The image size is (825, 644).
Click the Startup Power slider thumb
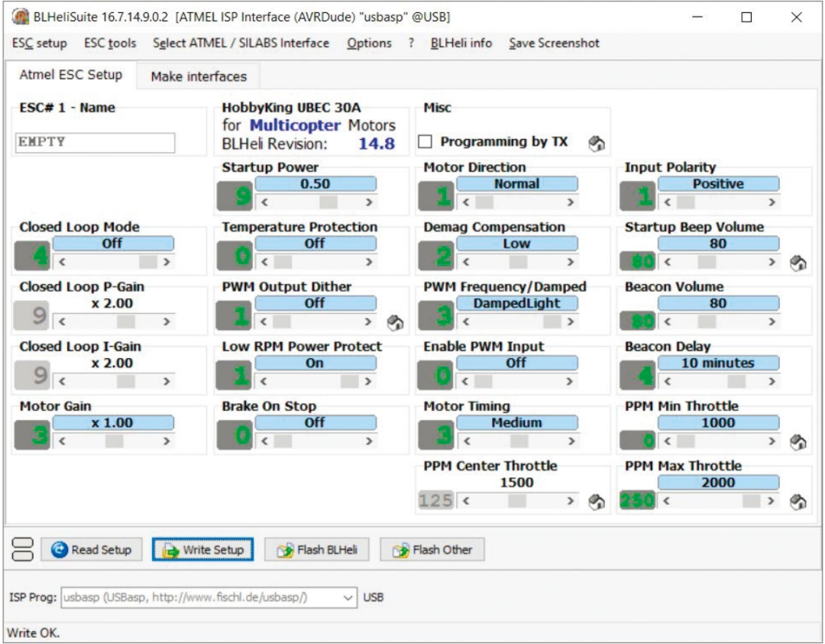328,202
